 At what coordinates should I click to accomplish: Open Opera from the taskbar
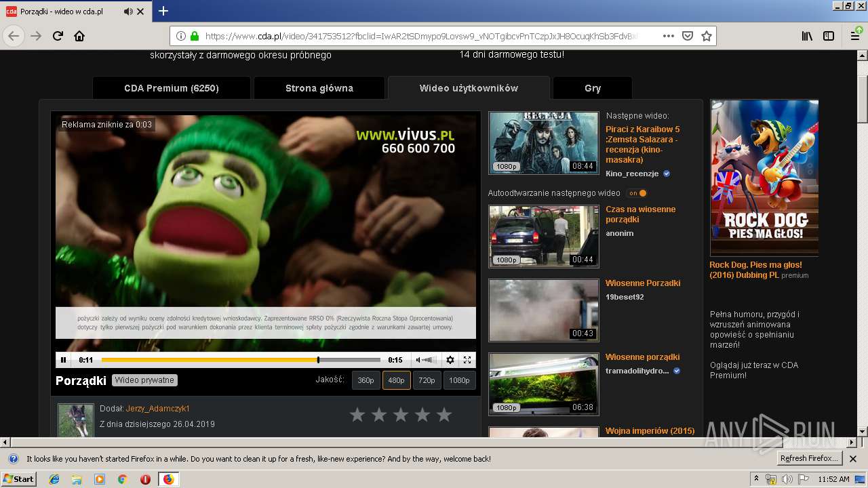pyautogui.click(x=145, y=479)
